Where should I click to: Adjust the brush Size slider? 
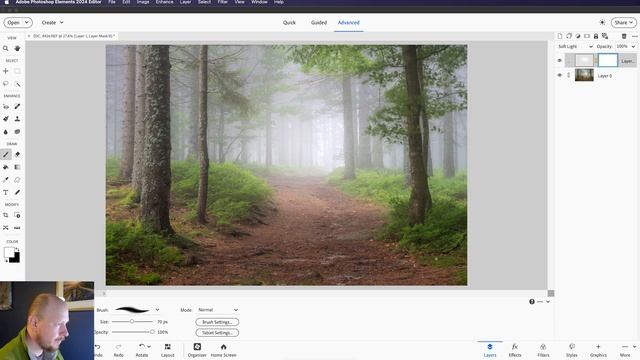132,322
